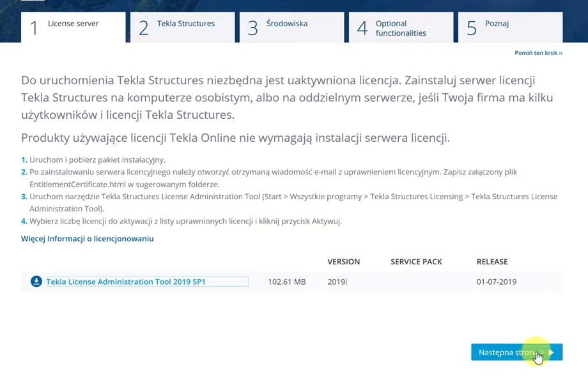Open Więcej Informacji o licencjonowaniu link
The height and width of the screenshot is (387, 588).
pos(88,239)
